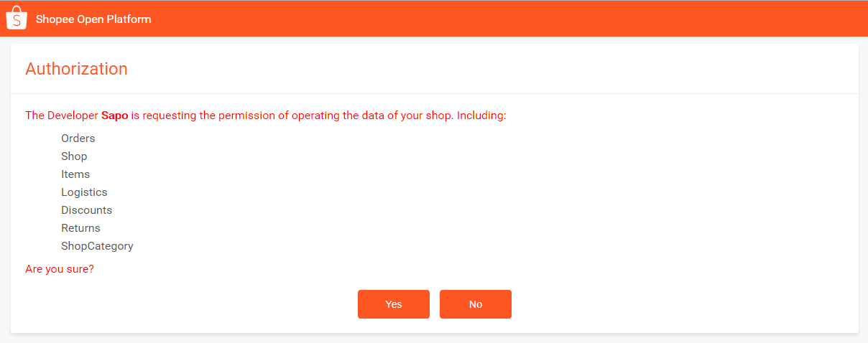This screenshot has height=343, width=868.
Task: Click the 'Are you sure?' prompt
Action: (x=60, y=269)
